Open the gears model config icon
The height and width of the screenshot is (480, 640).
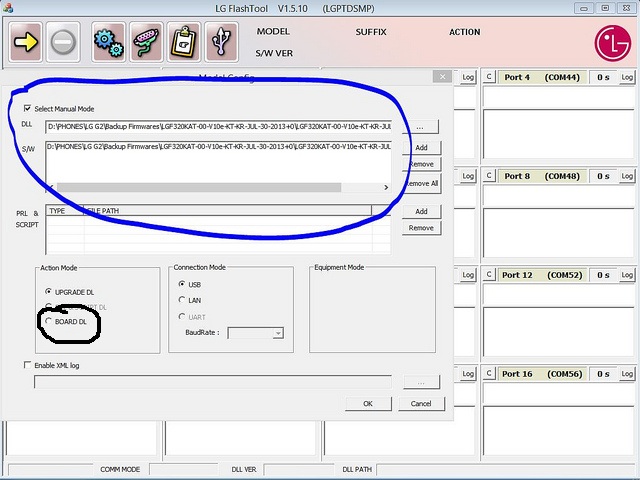[108, 42]
